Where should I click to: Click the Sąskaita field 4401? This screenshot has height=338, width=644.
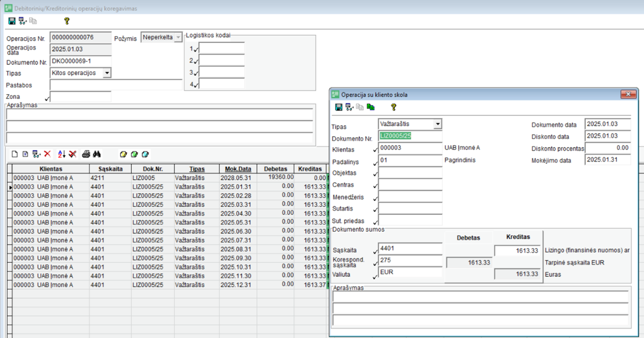pos(410,248)
